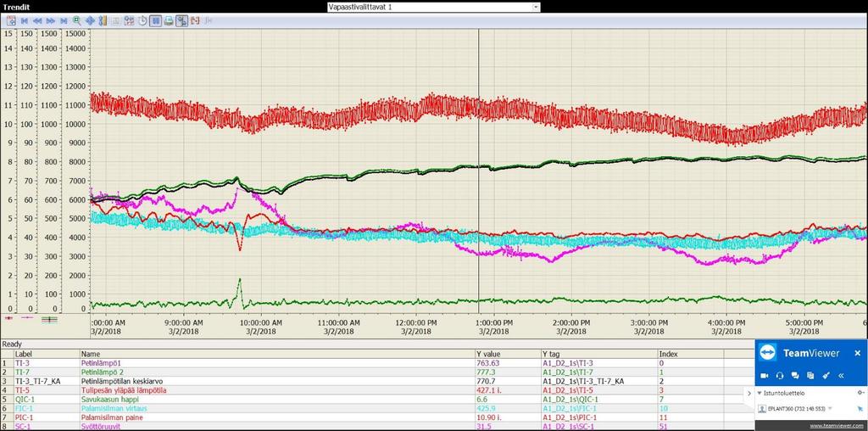Image resolution: width=868 pixels, height=431 pixels.
Task: Step trend forward with double-right arrows
Action: [x=50, y=21]
